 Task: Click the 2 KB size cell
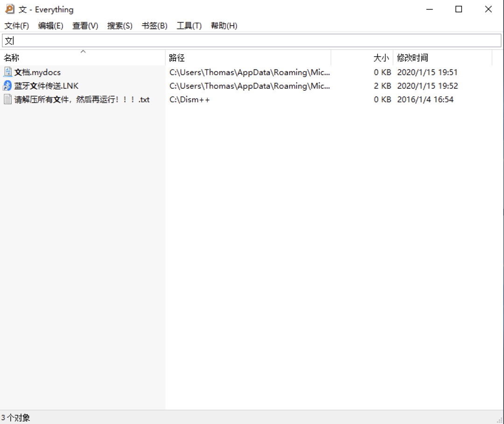(x=382, y=86)
